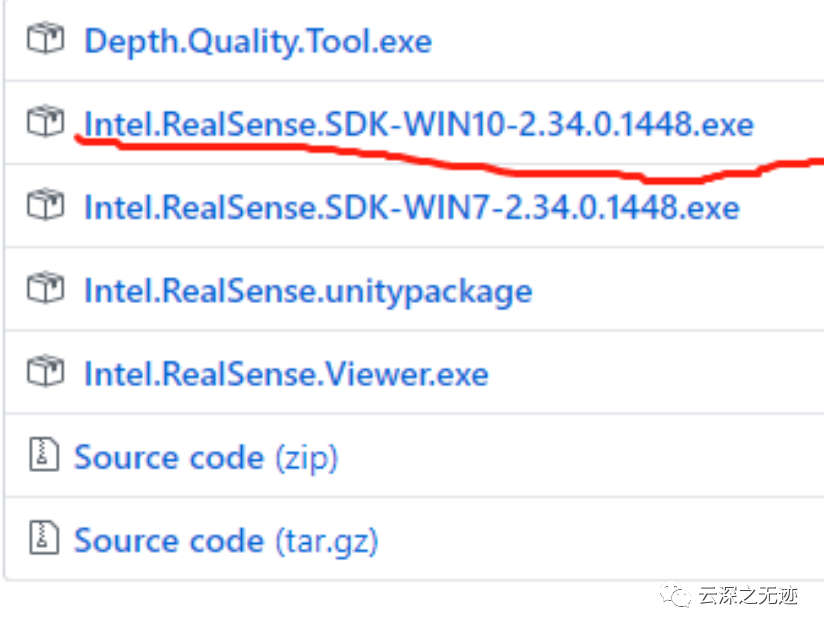The width and height of the screenshot is (824, 631).
Task: Open the Intel.RealSense.unitypackage link
Action: (x=307, y=291)
